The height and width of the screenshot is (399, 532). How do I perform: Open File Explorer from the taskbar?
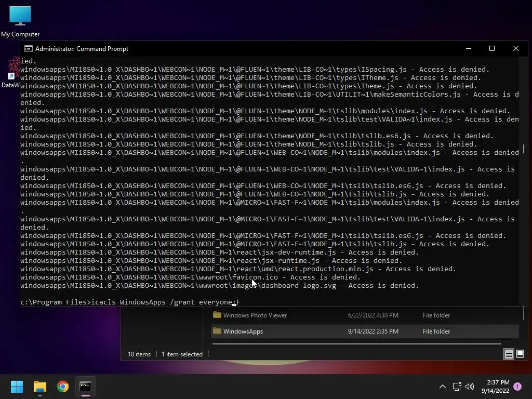coord(39,387)
